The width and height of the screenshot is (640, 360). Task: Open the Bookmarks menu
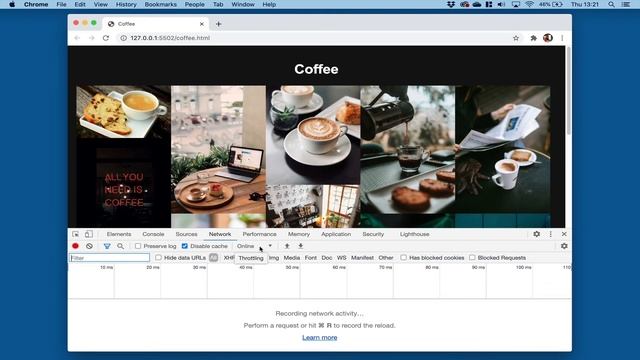tap(160, 4)
